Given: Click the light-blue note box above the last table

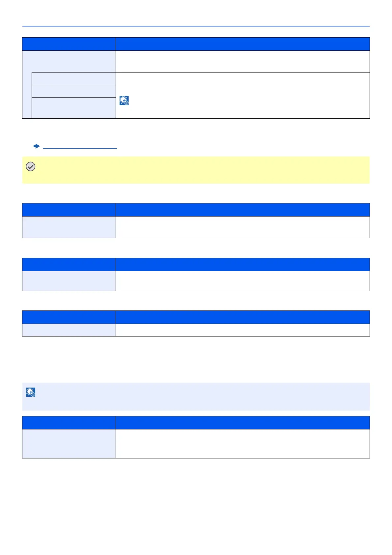Looking at the screenshot, I should point(196,396).
